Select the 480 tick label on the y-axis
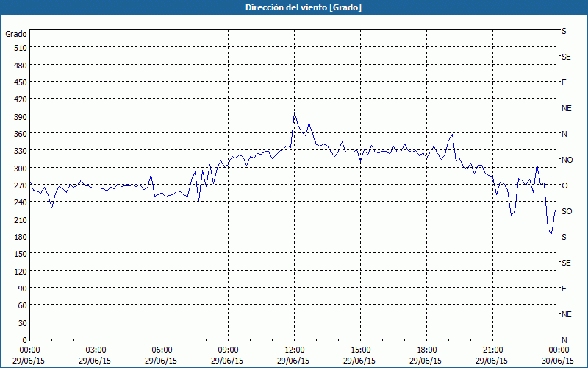 21,66
